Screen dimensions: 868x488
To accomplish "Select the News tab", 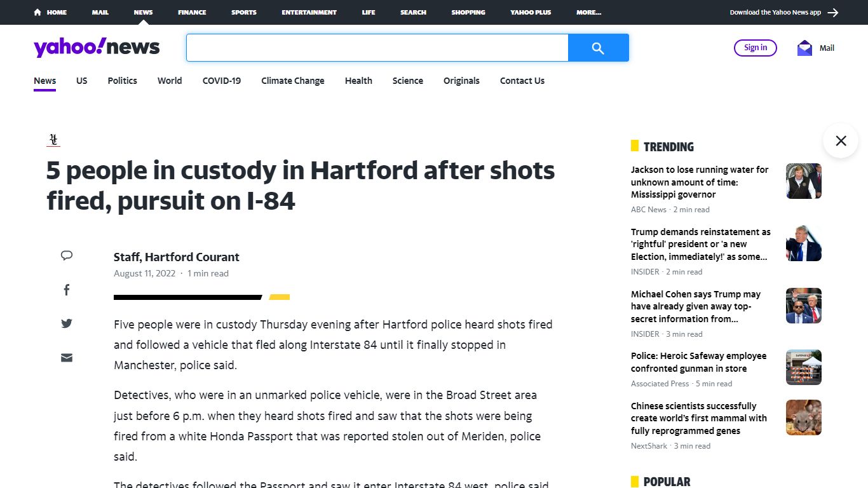I will [45, 81].
